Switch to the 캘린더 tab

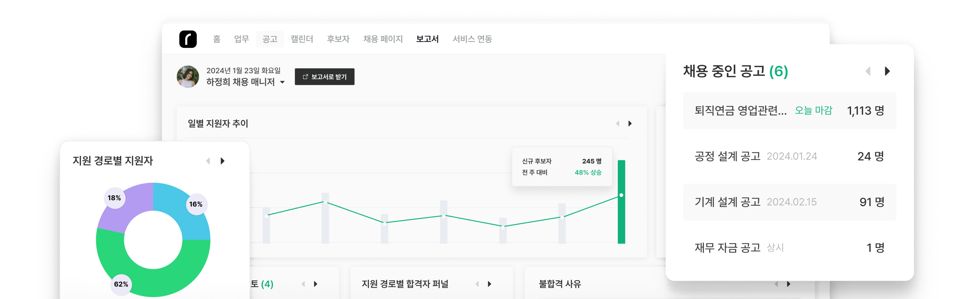pos(302,39)
